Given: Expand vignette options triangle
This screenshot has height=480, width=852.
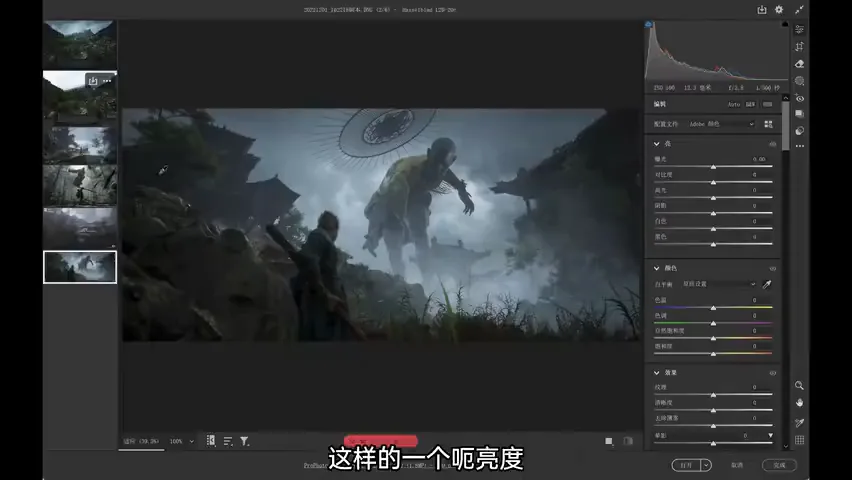Looking at the screenshot, I should pos(770,435).
